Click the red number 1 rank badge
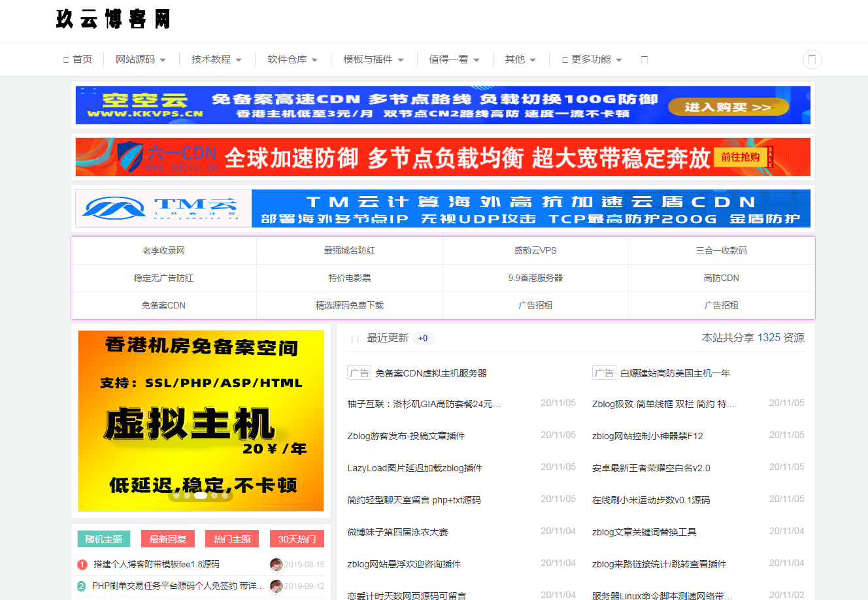 (82, 565)
